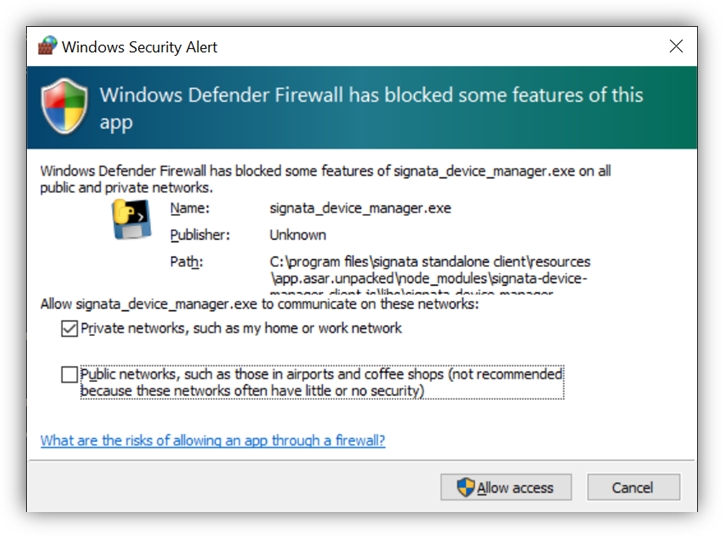
Task: Click the program files path text
Action: point(430,270)
